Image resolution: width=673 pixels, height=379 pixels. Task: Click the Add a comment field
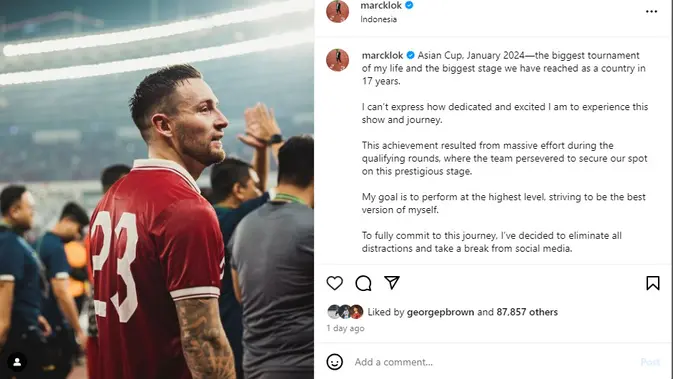[x=494, y=362]
